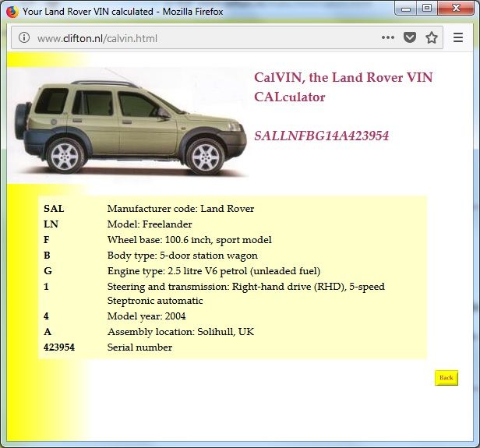This screenshot has height=448, width=480.
Task: Click the yellow Back button
Action: click(x=446, y=378)
